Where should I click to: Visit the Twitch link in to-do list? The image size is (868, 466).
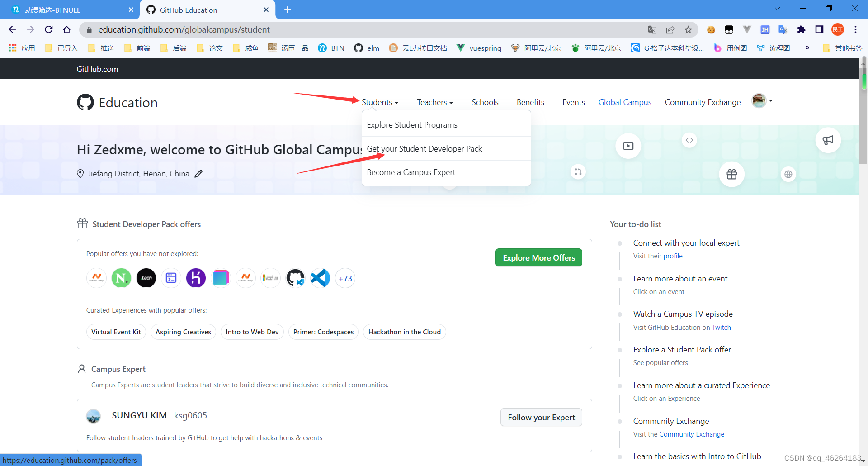pos(722,327)
